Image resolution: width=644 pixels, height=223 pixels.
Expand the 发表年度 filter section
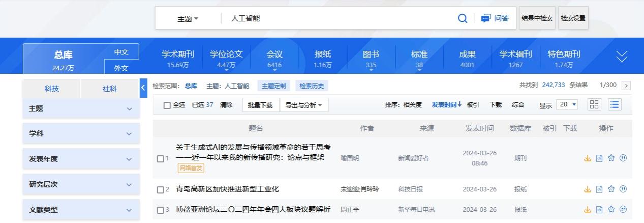81,159
